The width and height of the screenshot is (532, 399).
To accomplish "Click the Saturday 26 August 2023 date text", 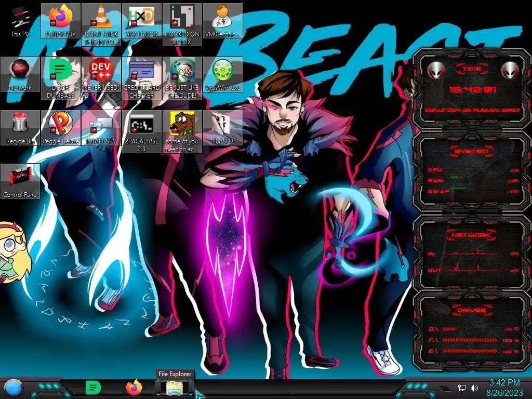I will tap(472, 110).
